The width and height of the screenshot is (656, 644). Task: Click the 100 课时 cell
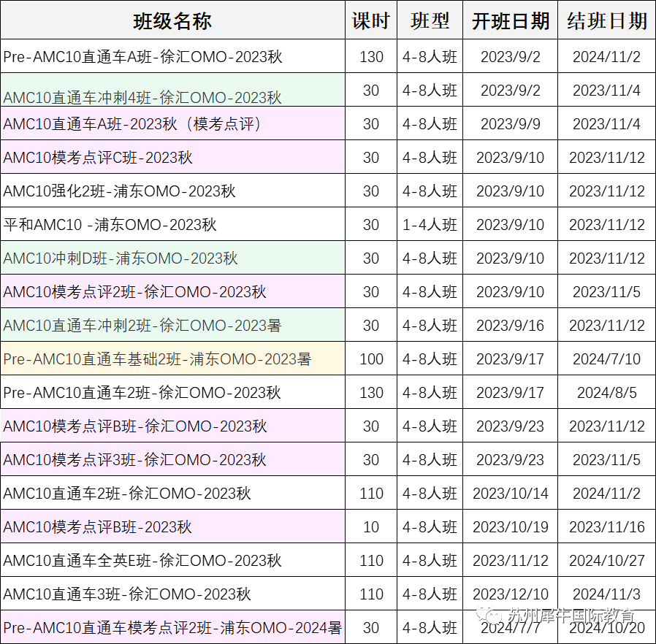(x=371, y=359)
